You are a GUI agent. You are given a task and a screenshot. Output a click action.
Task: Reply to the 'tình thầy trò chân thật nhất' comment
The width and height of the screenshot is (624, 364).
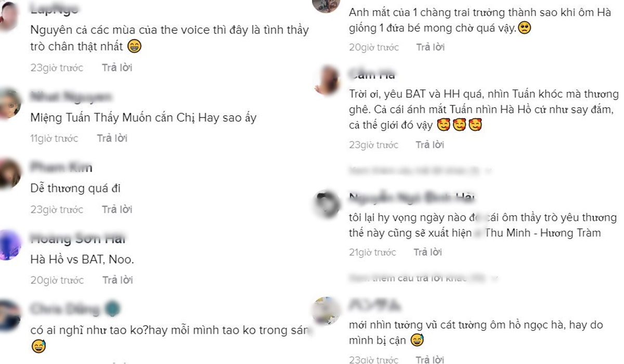pyautogui.click(x=117, y=68)
